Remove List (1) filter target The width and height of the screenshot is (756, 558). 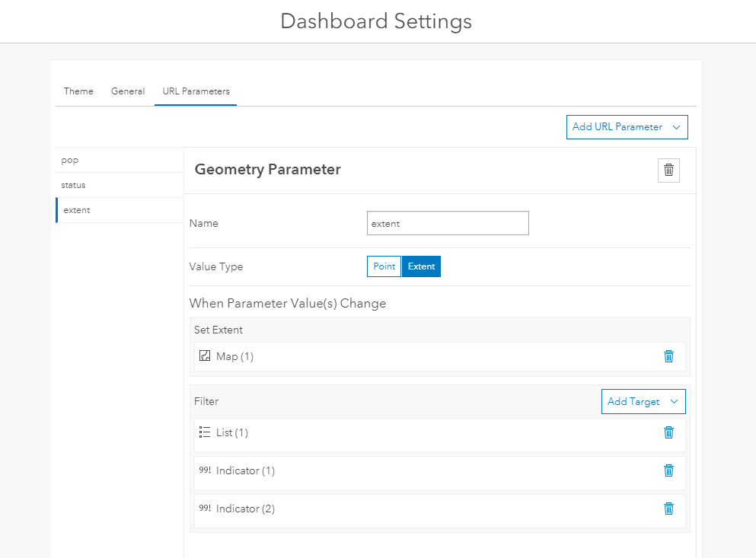[668, 432]
